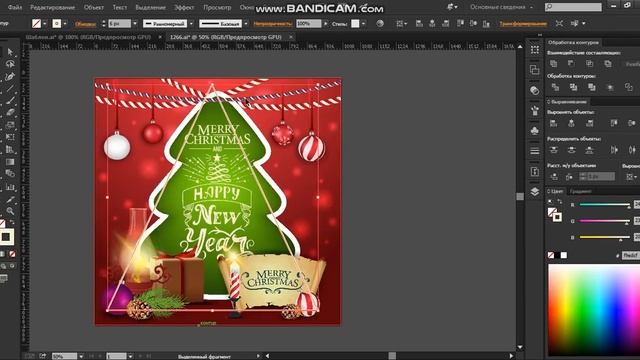Open the Stroke lines panel icon in dock
This screenshot has width=640, height=360.
535,151
